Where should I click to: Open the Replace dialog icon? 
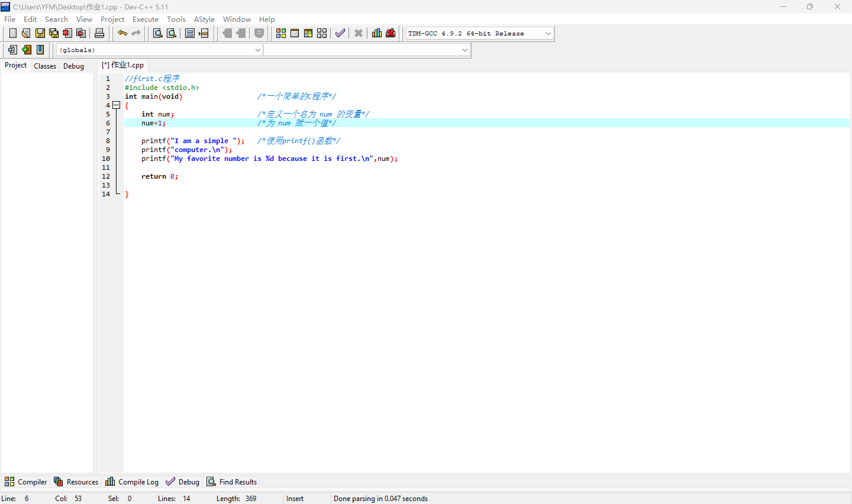[172, 33]
